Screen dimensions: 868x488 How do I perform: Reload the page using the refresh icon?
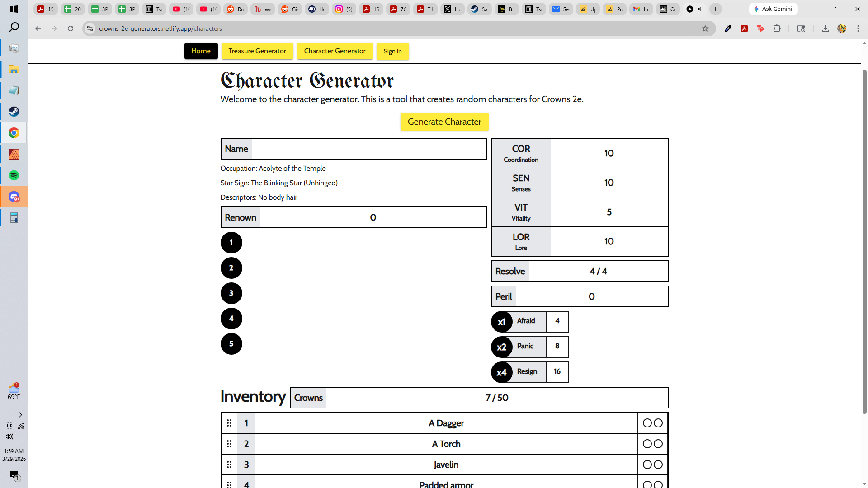click(x=71, y=28)
